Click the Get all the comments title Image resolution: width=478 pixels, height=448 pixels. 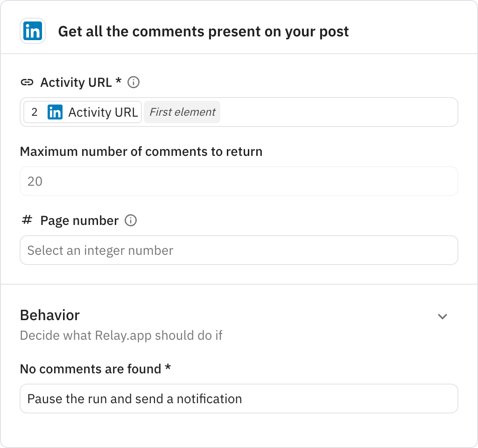click(203, 31)
